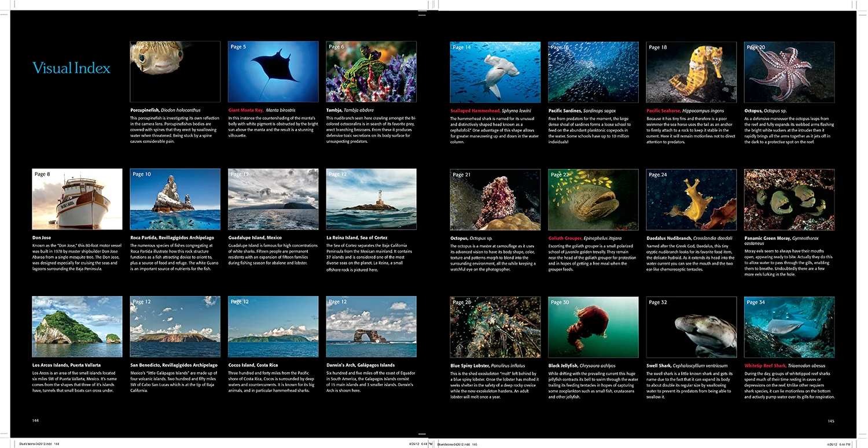Select the 'Page 32' label on swell shark photo
868x448 pixels.
click(657, 302)
